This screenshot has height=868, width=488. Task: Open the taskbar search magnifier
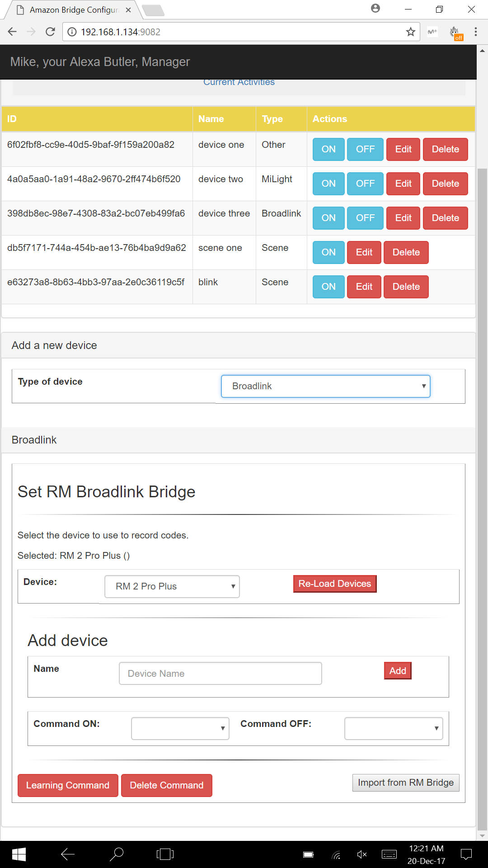pos(117,854)
